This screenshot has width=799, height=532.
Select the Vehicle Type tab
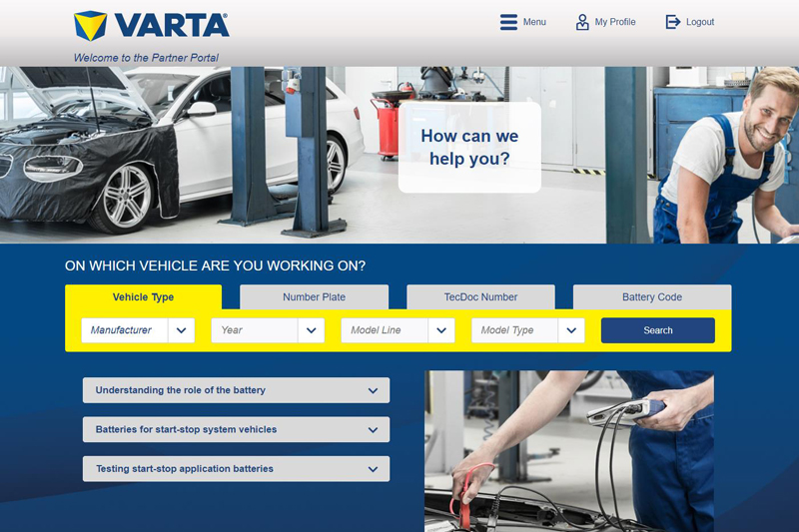pyautogui.click(x=143, y=296)
